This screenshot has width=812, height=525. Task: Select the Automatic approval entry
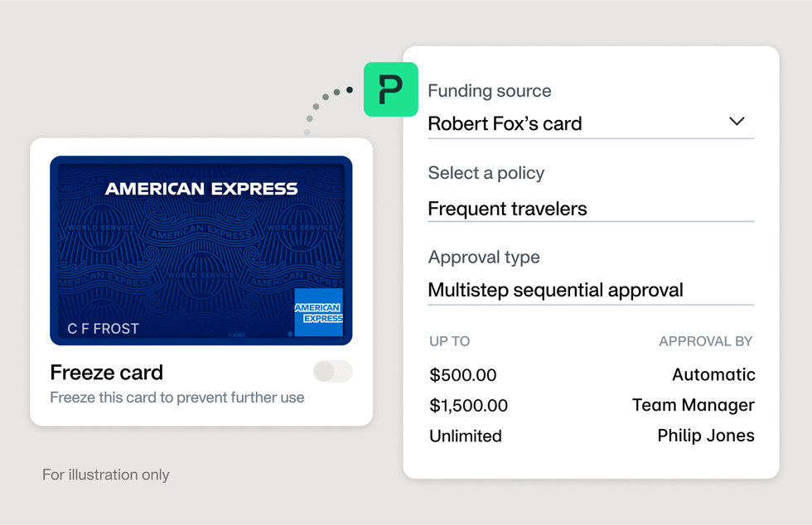[x=713, y=374]
